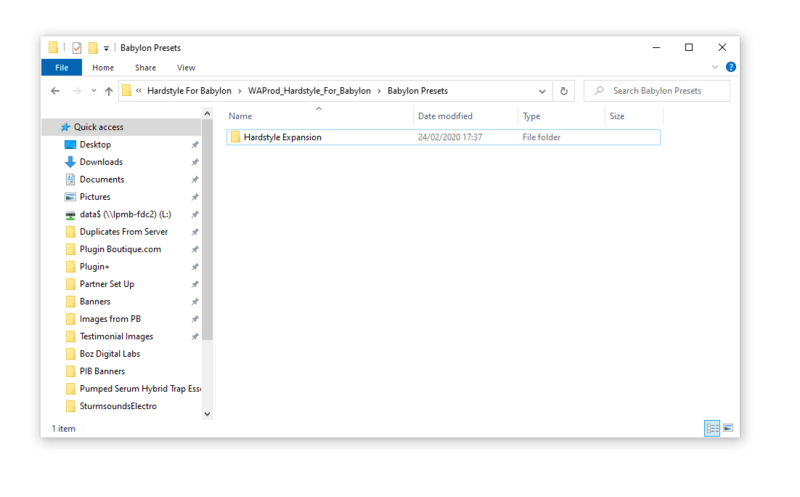Open the Recent locations dropdown arrow
Screen dimensions: 800x497
tap(94, 91)
